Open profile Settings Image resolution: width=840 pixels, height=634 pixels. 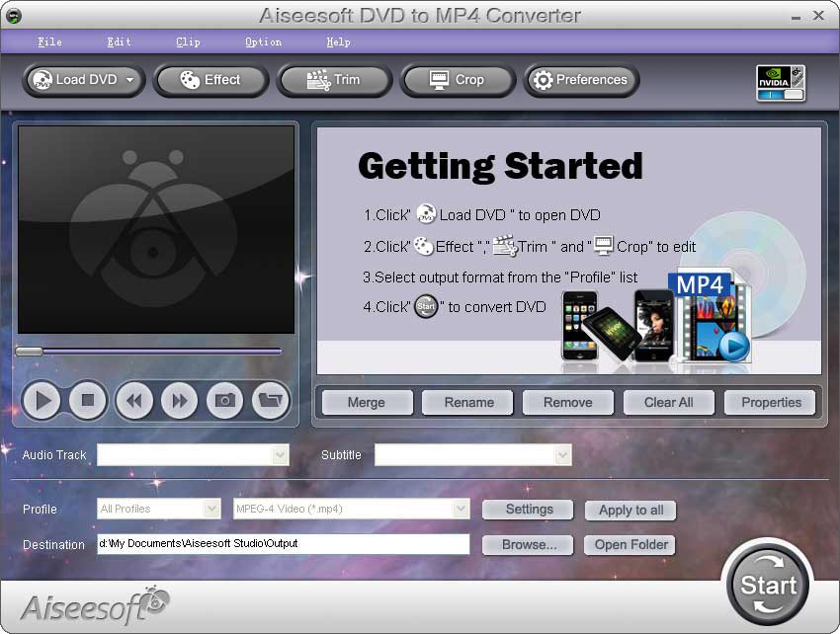528,510
